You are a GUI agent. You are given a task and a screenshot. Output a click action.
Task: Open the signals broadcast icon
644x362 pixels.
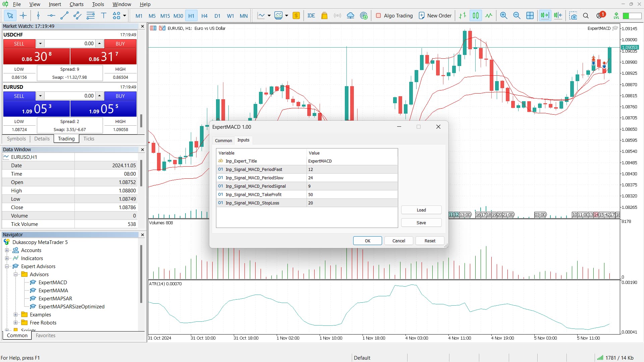point(337,15)
